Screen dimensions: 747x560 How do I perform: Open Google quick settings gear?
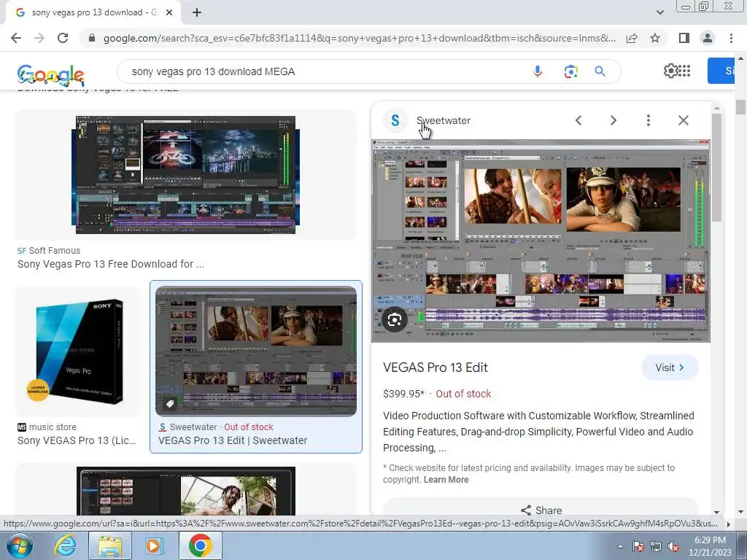tap(670, 71)
